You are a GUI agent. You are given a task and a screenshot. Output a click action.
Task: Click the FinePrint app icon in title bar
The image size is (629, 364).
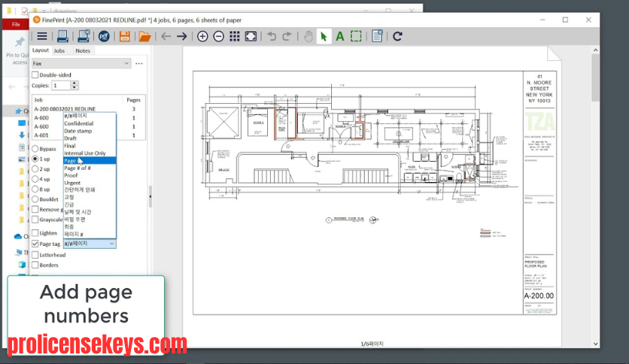click(x=37, y=20)
